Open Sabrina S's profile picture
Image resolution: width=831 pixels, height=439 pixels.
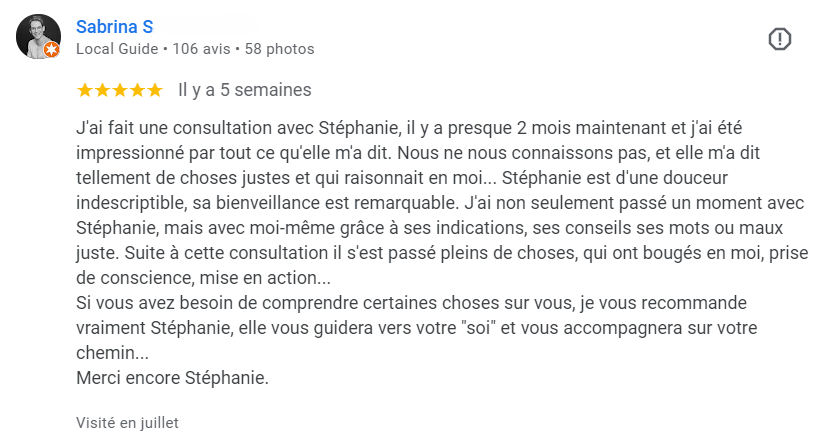[x=38, y=36]
